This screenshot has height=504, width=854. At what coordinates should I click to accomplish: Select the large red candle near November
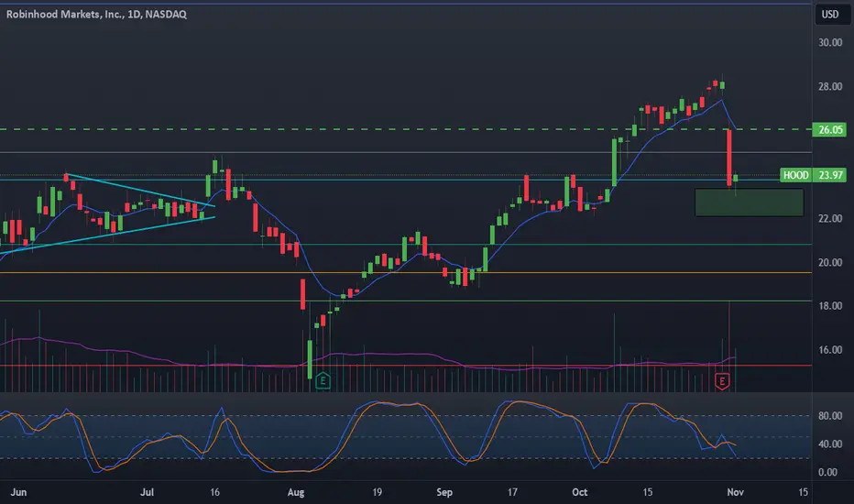[729, 158]
